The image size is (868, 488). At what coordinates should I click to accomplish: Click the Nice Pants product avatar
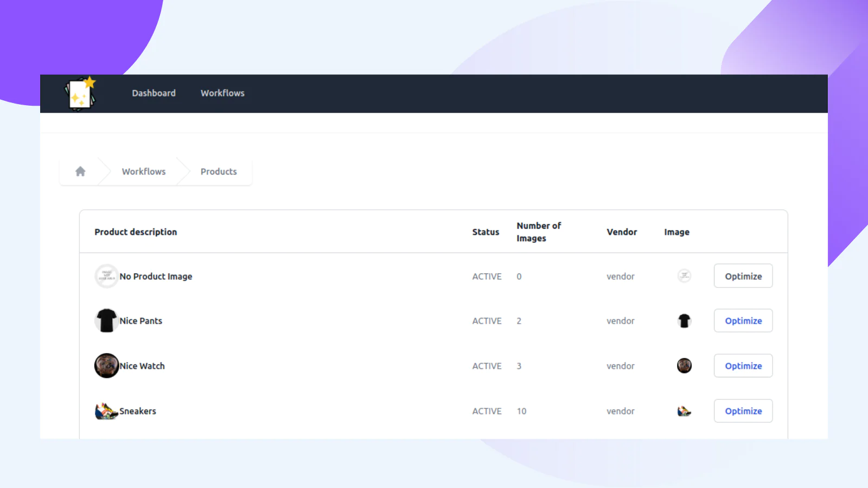pos(106,320)
